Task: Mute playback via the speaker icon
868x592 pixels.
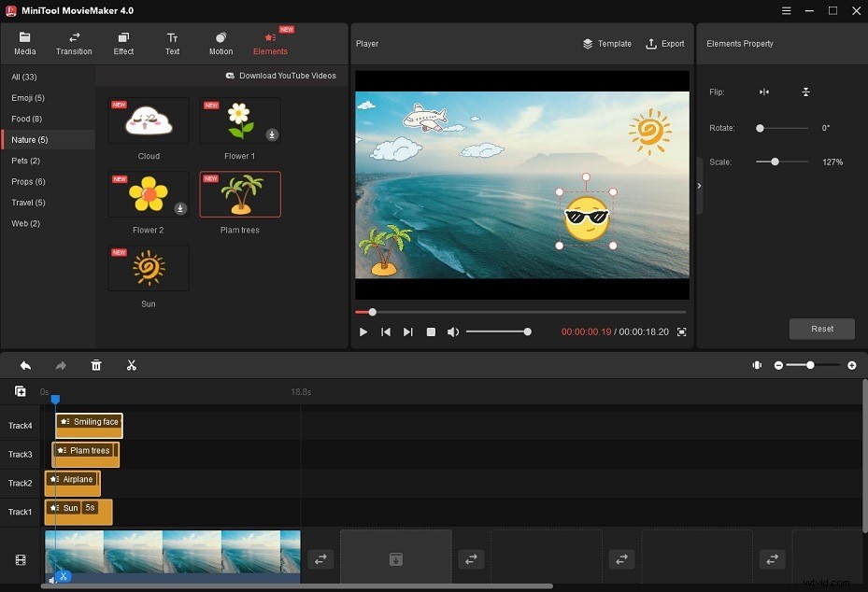Action: click(x=454, y=331)
